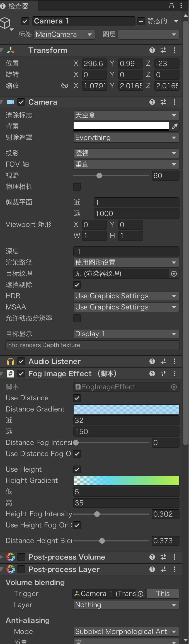Click GameObject cube icon selector

pyautogui.click(x=6, y=23)
